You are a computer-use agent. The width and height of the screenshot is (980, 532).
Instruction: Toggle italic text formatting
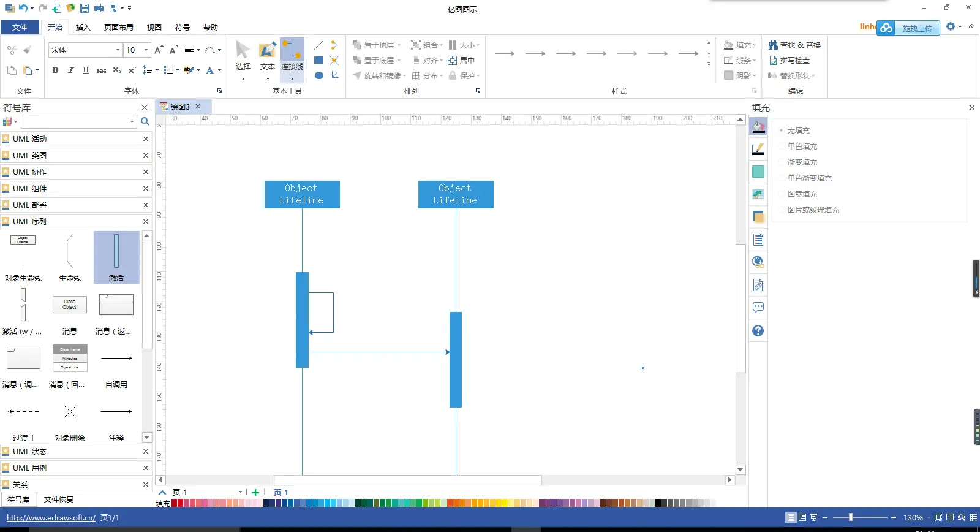pyautogui.click(x=70, y=70)
